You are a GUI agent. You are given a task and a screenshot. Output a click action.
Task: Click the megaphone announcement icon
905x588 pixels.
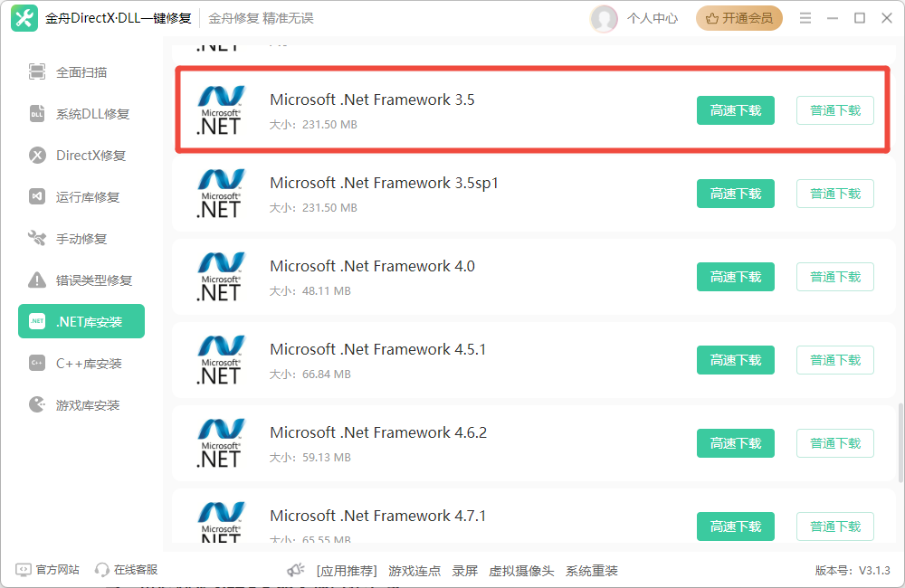tap(296, 570)
